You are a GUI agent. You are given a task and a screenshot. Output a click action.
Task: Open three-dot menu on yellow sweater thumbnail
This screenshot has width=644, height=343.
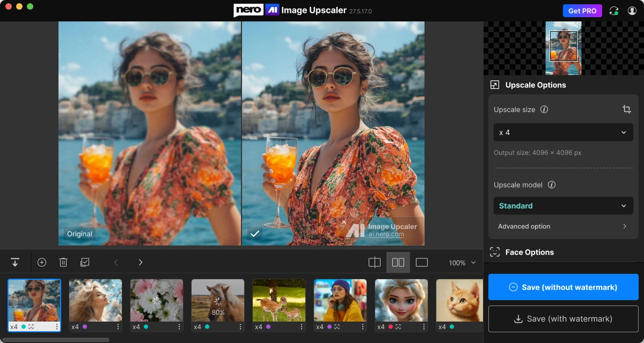(363, 326)
